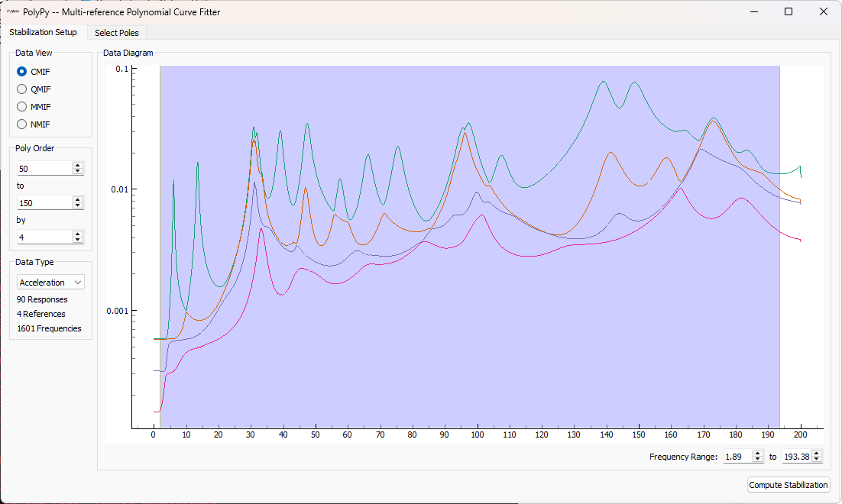
Task: Decrease the upper frequency bound 193.38
Action: point(816,459)
